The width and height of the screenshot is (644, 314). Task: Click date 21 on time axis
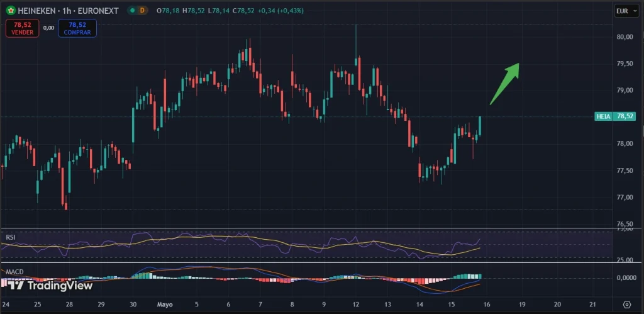coord(592,305)
